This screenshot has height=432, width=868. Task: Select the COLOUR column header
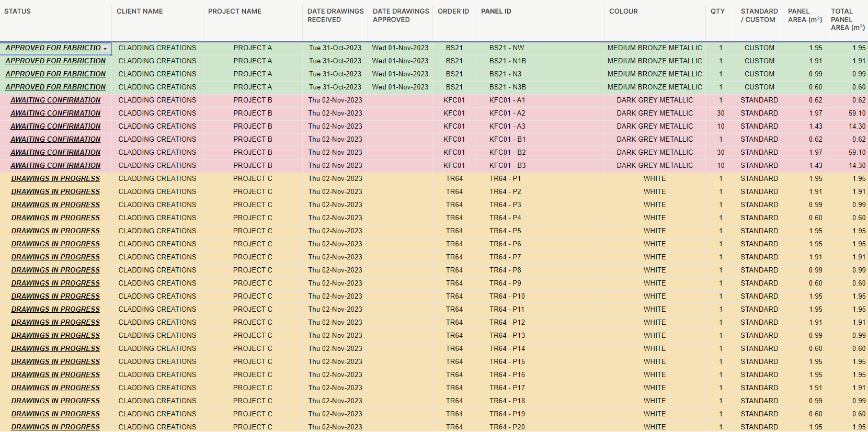click(623, 12)
